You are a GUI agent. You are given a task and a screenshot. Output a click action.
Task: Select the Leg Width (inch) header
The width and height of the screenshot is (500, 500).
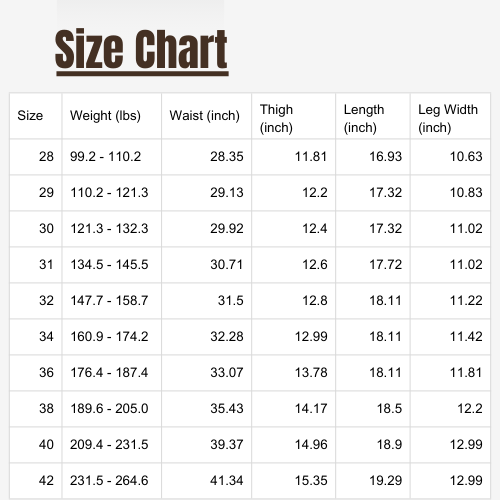coord(448,118)
